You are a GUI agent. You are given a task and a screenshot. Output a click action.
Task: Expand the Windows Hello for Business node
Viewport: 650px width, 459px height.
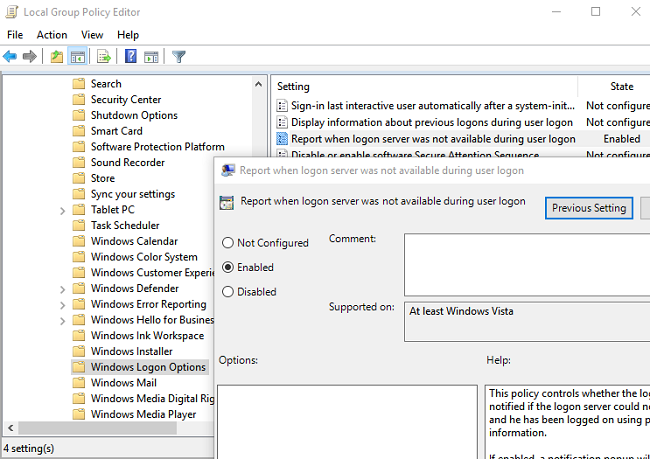(x=63, y=321)
